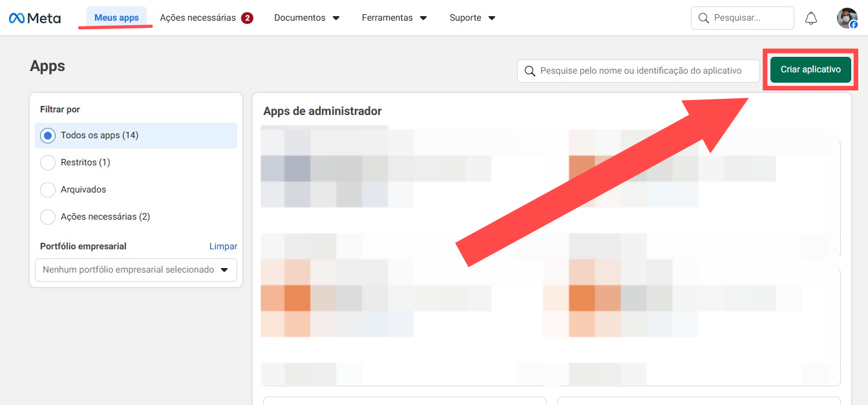Select the Todos os apps (14) filter
Image resolution: width=868 pixels, height=405 pixels.
tap(136, 136)
